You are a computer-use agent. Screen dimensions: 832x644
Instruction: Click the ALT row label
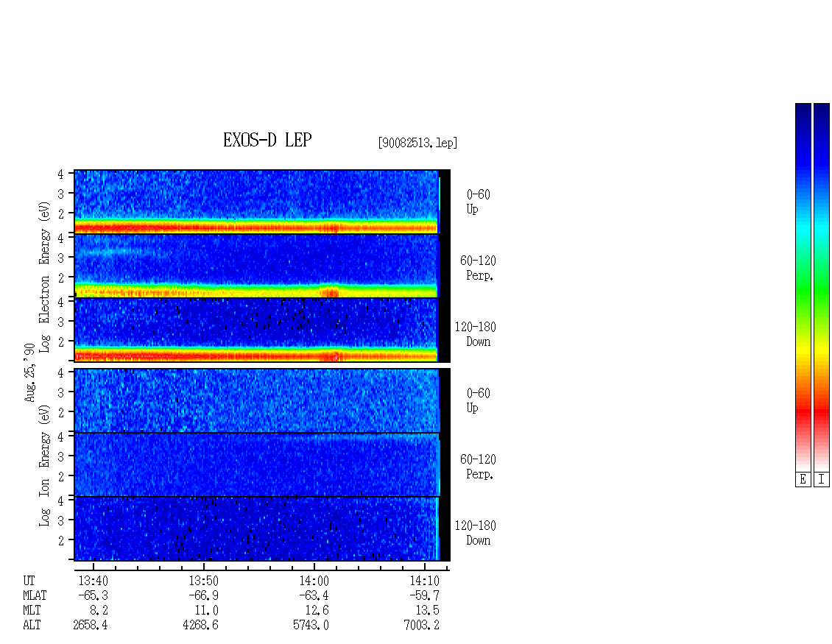(32, 626)
